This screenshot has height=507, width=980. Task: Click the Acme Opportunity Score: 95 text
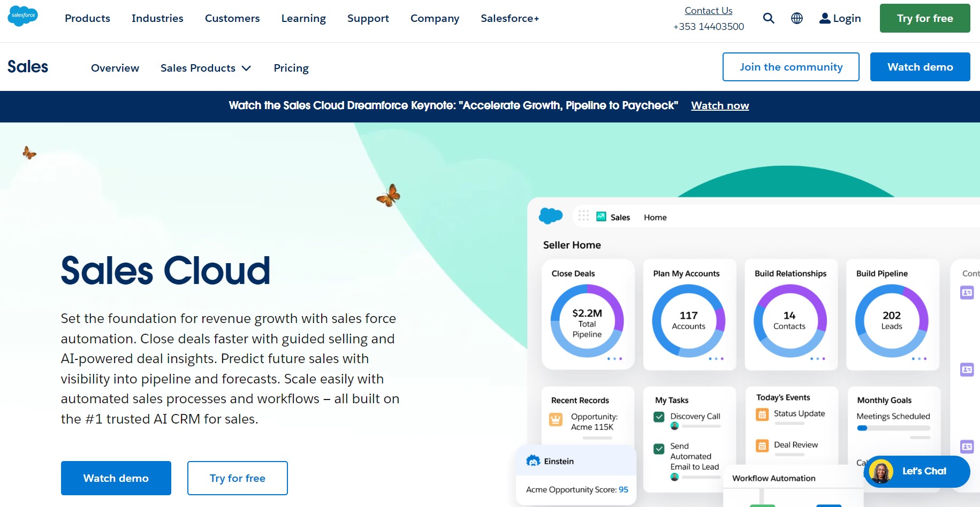pos(577,489)
